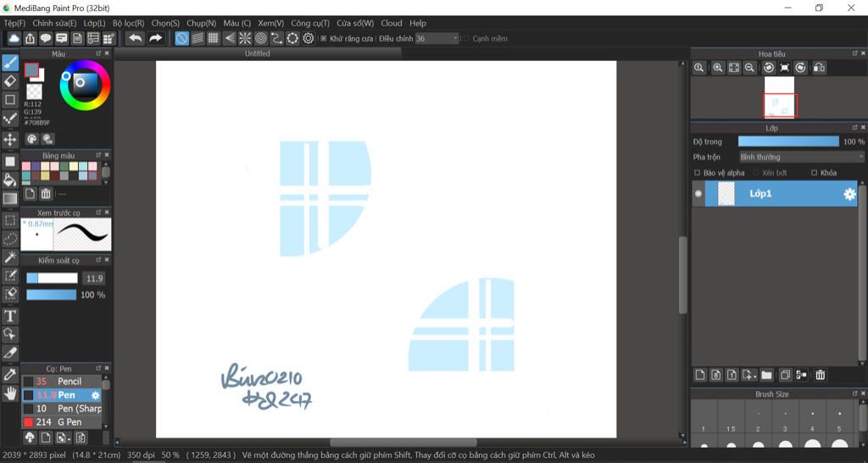Open the Xem(V) menu
868x463 pixels.
[x=270, y=23]
